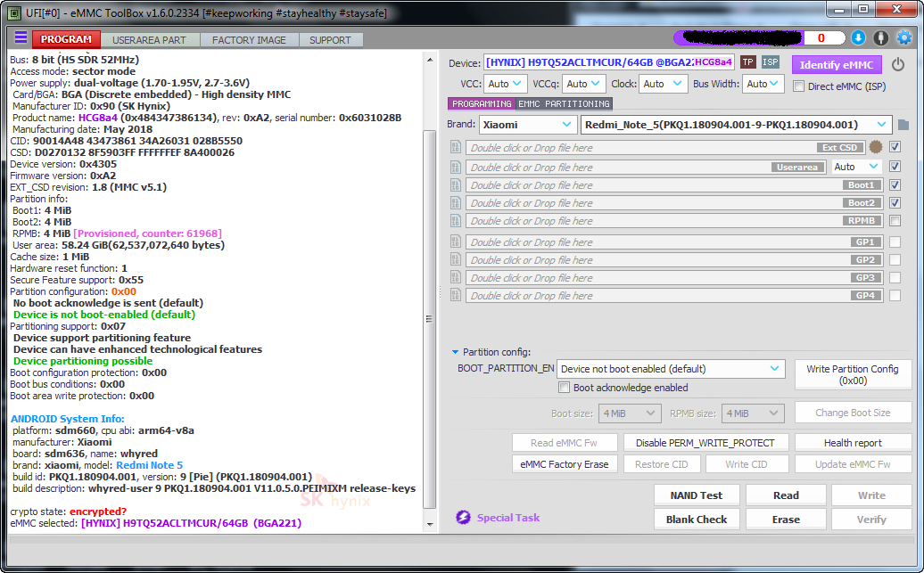This screenshot has height=573, width=924.
Task: Click the TP badge icon
Action: point(747,61)
